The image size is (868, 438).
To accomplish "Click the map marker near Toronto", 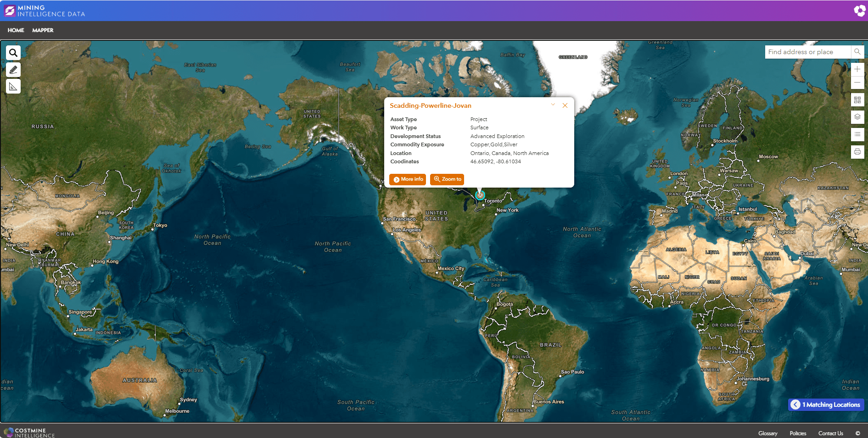I will (480, 195).
